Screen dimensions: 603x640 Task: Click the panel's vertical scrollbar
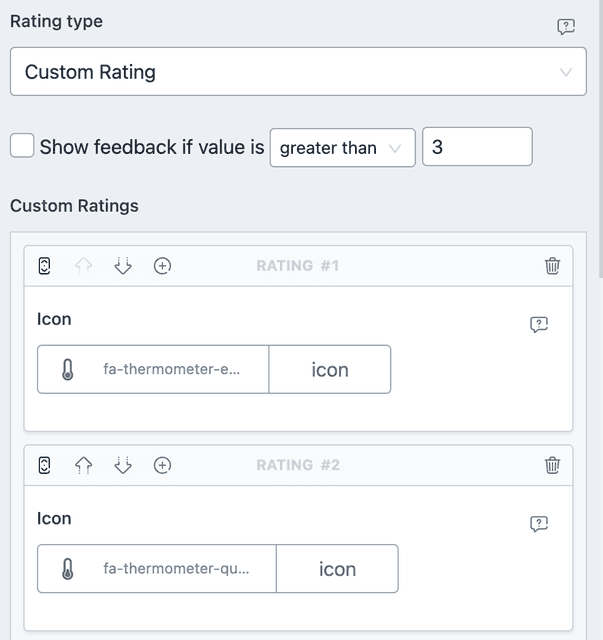pos(601,139)
